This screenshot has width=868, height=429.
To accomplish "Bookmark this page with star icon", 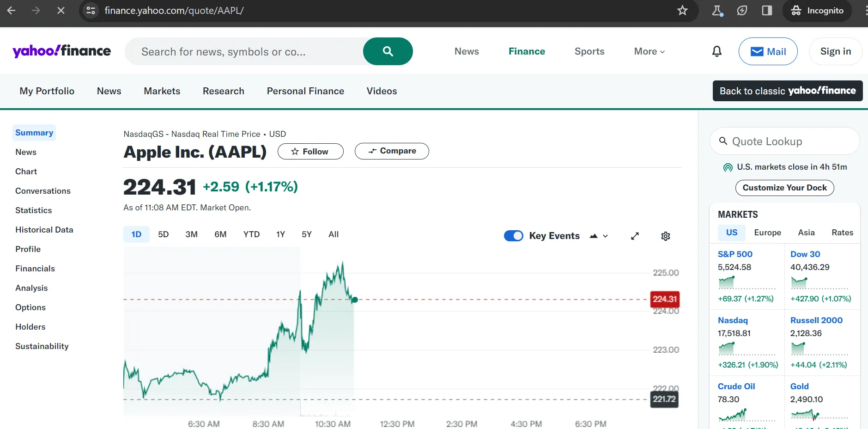I will pos(682,11).
